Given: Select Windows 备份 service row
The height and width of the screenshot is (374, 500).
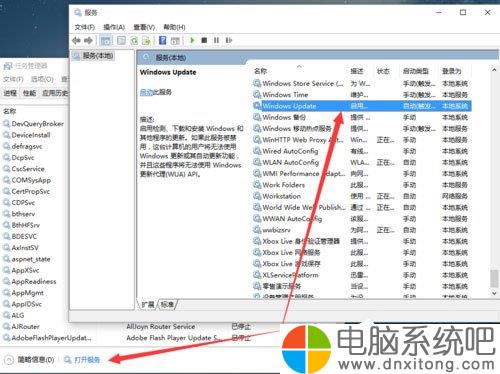Looking at the screenshot, I should click(x=362, y=117).
